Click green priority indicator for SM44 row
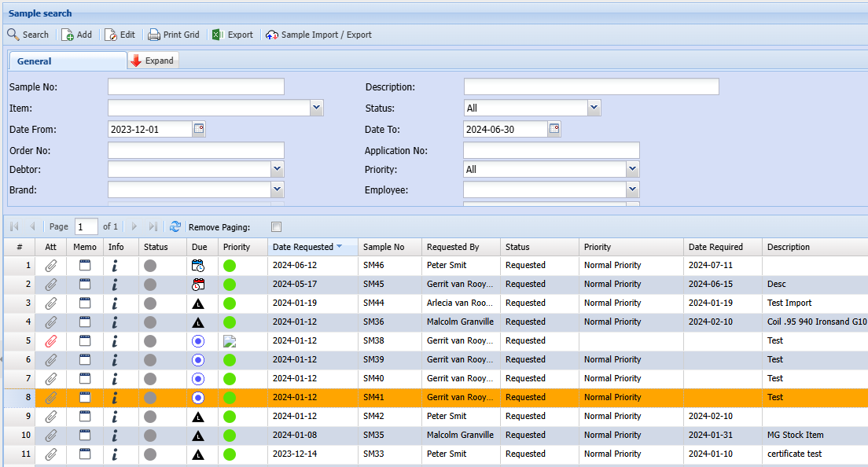Image resolution: width=868 pixels, height=467 pixels. coord(230,303)
